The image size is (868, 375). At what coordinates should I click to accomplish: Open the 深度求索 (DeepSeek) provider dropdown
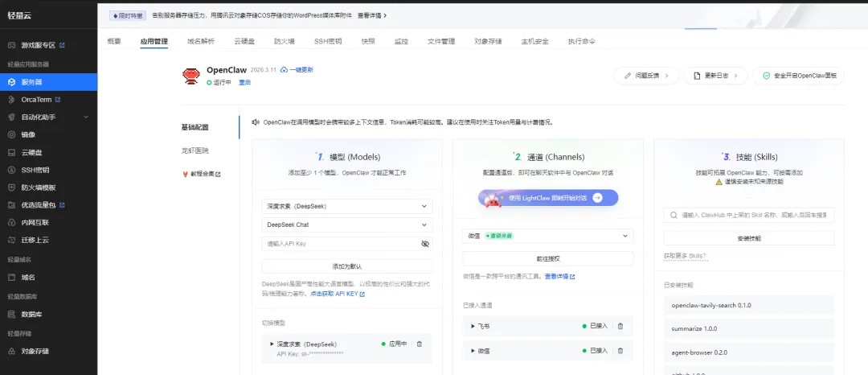pyautogui.click(x=347, y=206)
